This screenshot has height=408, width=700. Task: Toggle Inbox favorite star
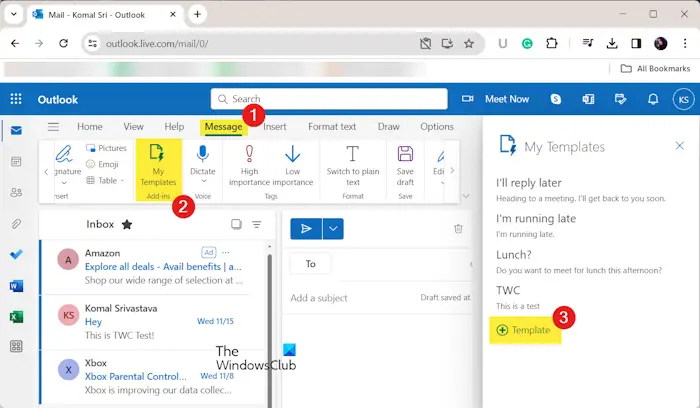[x=127, y=224]
